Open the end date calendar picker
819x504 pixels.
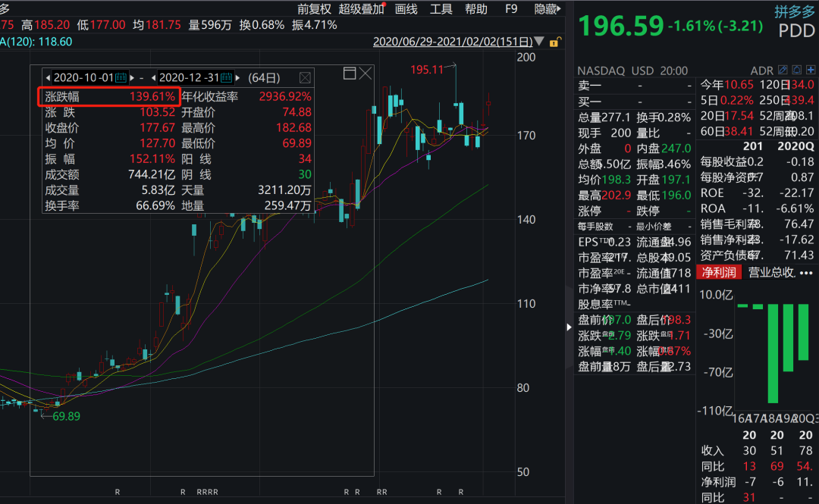coord(226,78)
